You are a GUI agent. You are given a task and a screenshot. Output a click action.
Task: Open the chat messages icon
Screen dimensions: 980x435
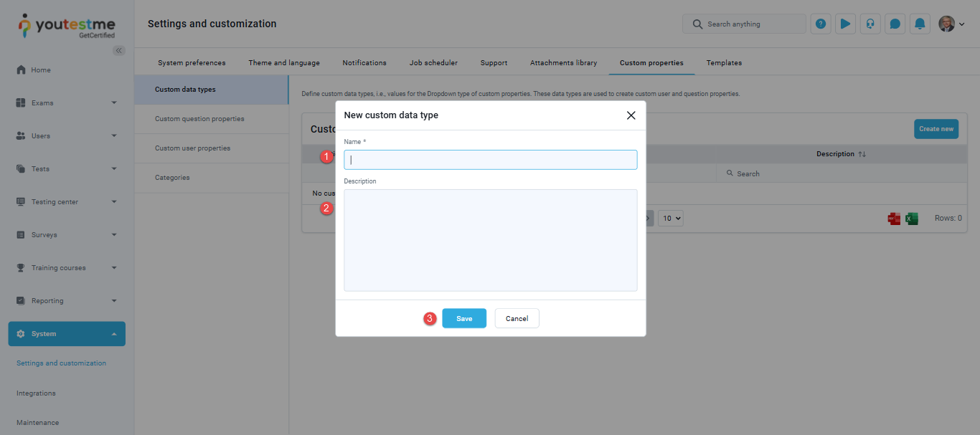[895, 24]
